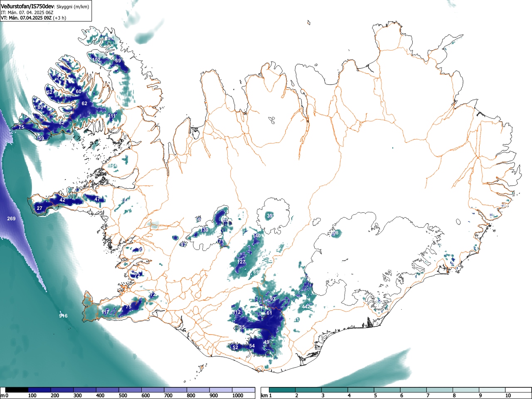Viewport: 532px width, 399px height.
Task: Click the 946 visibility value off southwest coast
Action: point(63,316)
